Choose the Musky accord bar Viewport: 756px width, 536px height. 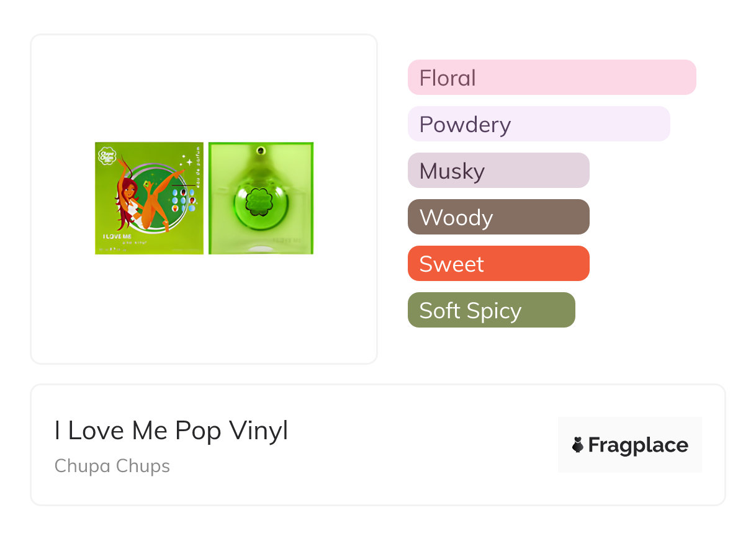(x=498, y=171)
